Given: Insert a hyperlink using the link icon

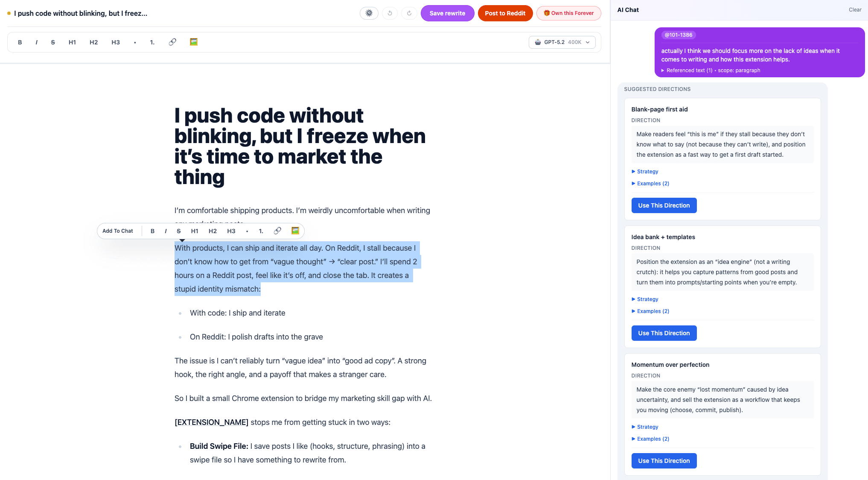Looking at the screenshot, I should point(172,42).
